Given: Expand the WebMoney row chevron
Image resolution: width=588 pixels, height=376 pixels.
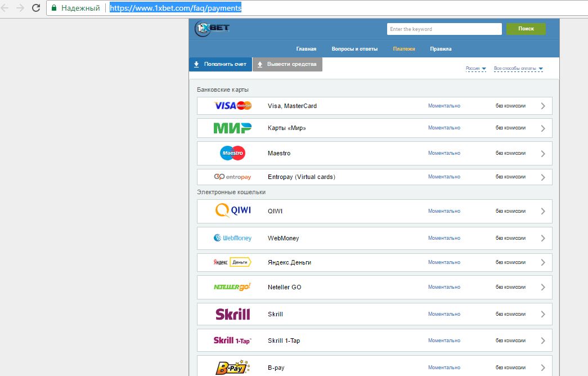Looking at the screenshot, I should coord(542,238).
